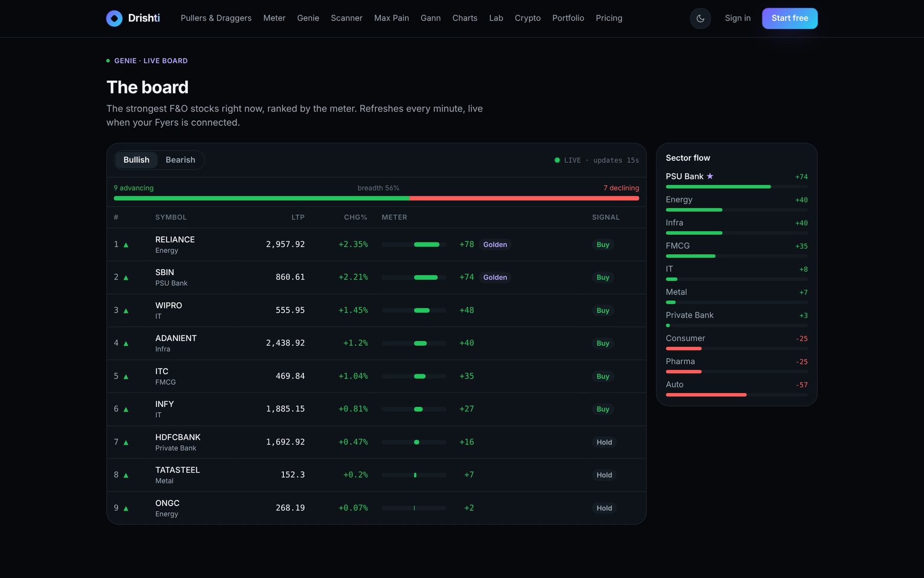Click the up arrow in ONGC row
This screenshot has height=578, width=924.
[x=126, y=509]
